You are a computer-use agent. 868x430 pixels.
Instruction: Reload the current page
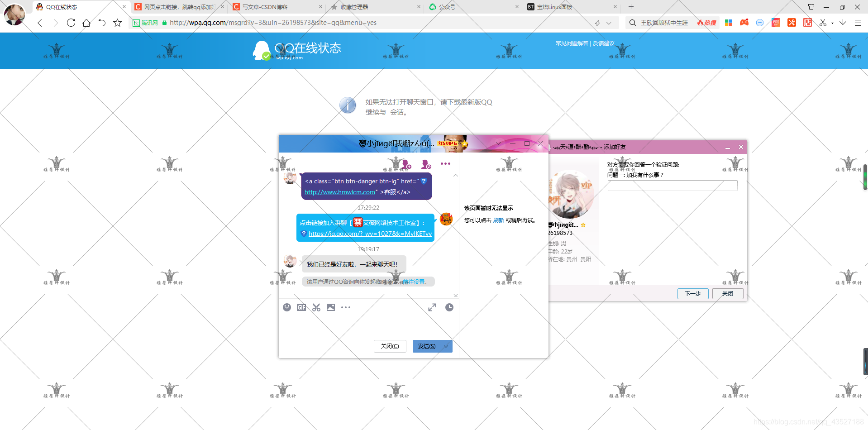tap(71, 23)
